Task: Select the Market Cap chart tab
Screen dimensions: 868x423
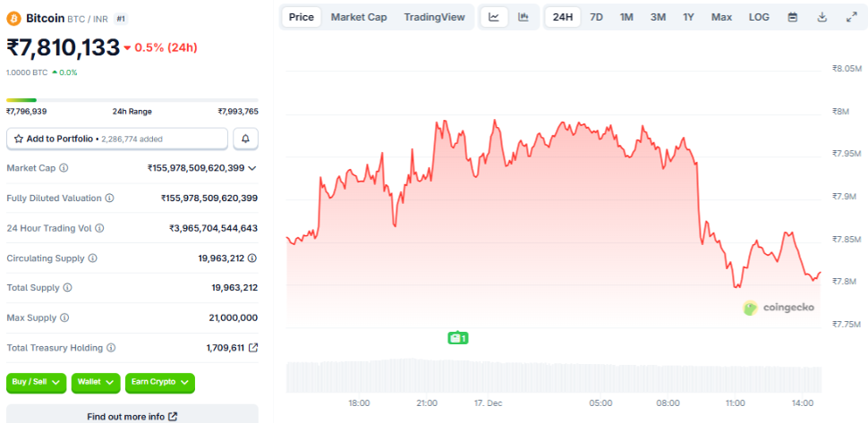Action: 359,17
